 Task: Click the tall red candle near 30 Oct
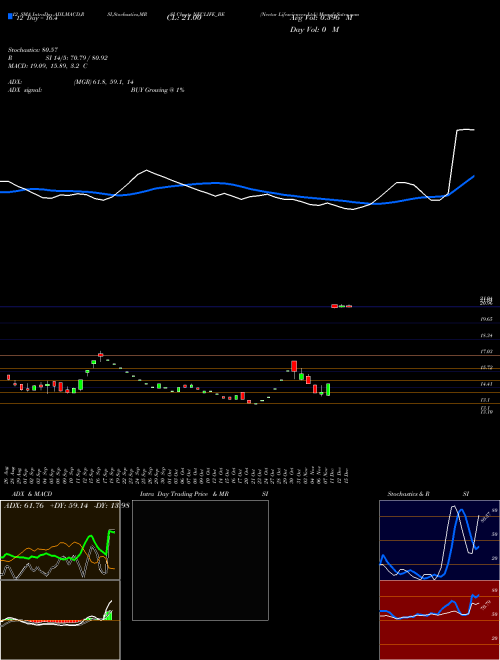[x=294, y=368]
